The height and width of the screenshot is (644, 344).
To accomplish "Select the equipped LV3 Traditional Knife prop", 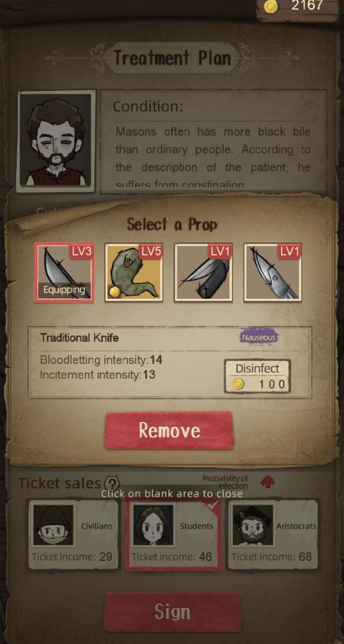I will click(64, 272).
